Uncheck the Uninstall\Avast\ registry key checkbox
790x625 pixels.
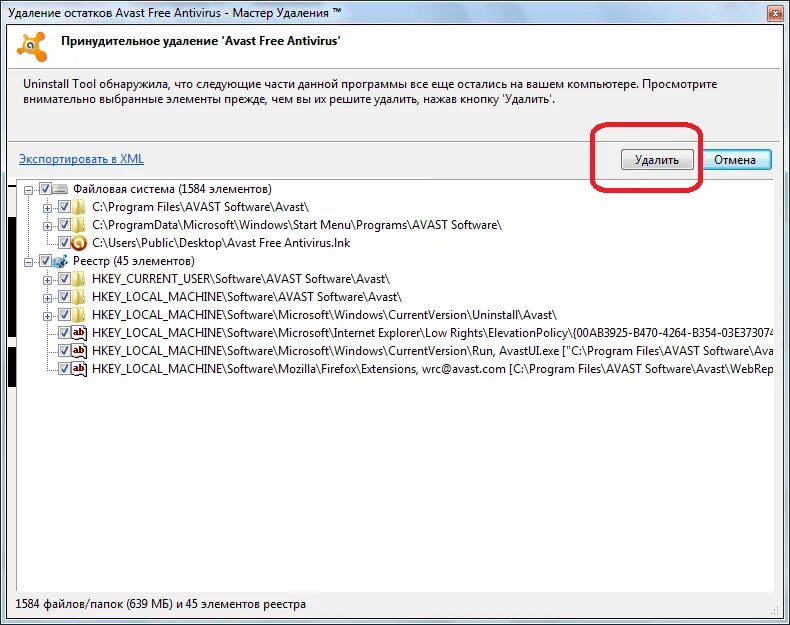tap(64, 315)
